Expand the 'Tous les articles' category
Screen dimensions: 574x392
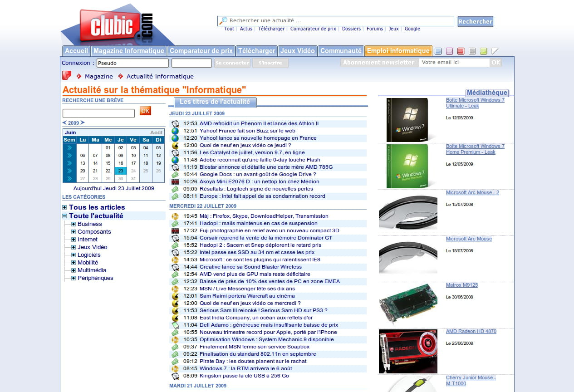[x=64, y=207]
